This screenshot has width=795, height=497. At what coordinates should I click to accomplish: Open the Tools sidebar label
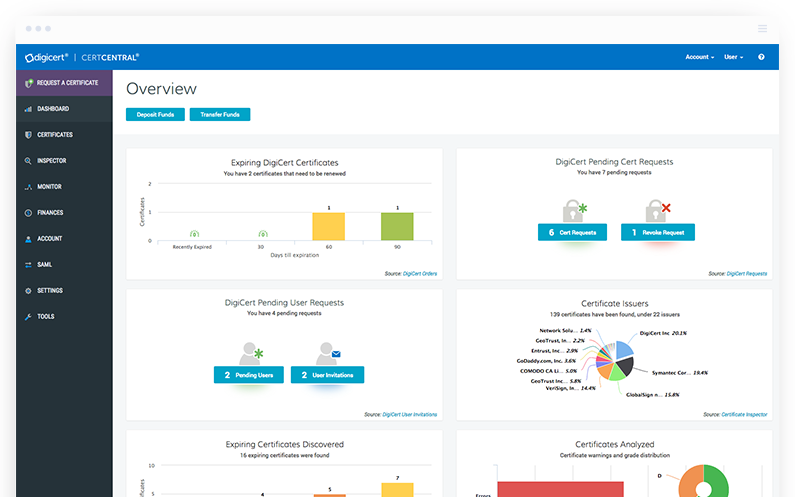click(46, 316)
